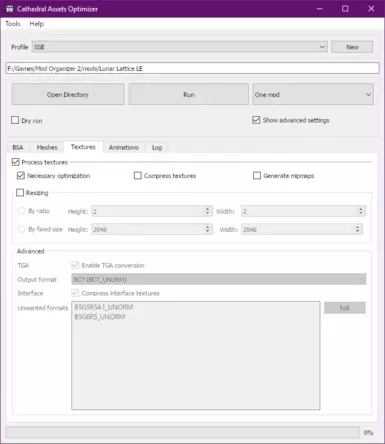The width and height of the screenshot is (385, 444).
Task: Click the Open Directory button
Action: [68, 94]
